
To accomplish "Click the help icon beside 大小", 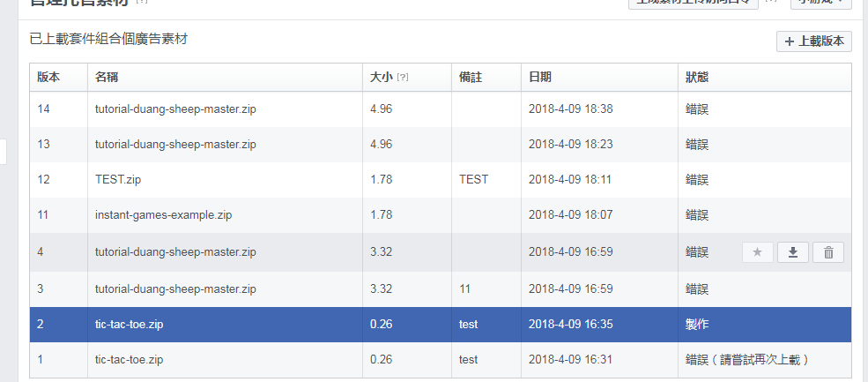I will (x=403, y=78).
